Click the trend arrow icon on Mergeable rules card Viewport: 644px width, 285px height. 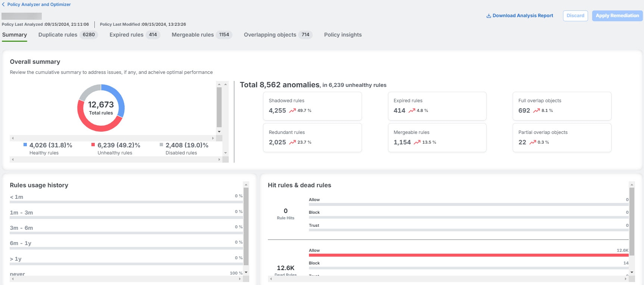[417, 142]
